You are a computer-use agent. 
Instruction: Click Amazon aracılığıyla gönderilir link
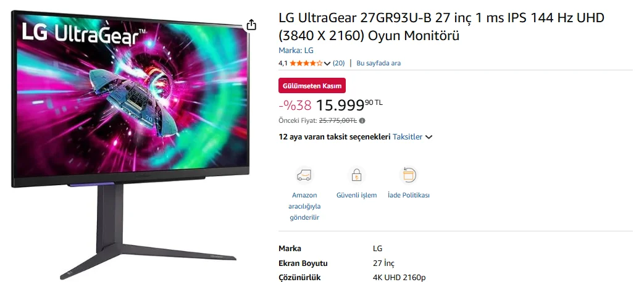click(x=304, y=206)
